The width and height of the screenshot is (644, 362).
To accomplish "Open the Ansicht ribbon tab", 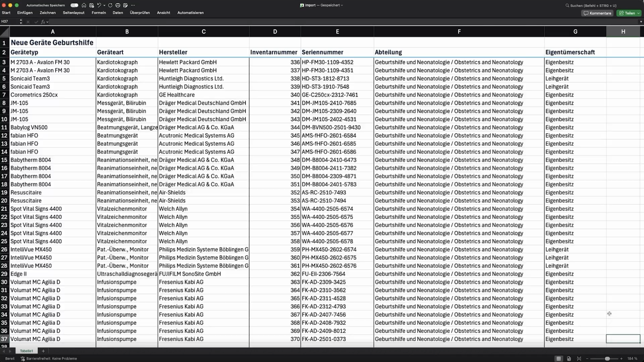I will [164, 13].
